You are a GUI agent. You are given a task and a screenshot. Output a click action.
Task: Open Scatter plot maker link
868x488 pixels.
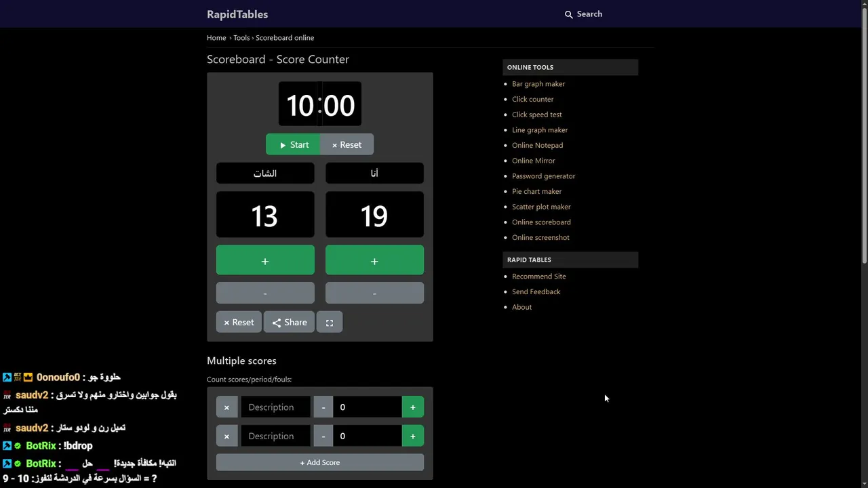(x=541, y=207)
